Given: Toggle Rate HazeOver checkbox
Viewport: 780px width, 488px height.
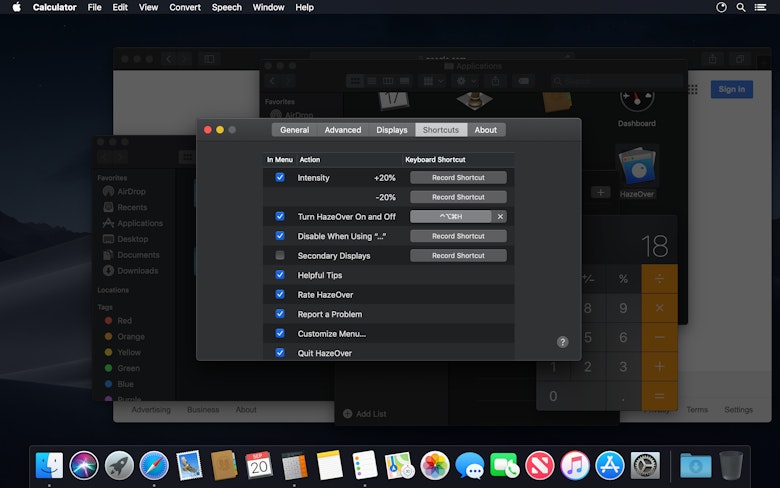Looking at the screenshot, I should click(280, 294).
